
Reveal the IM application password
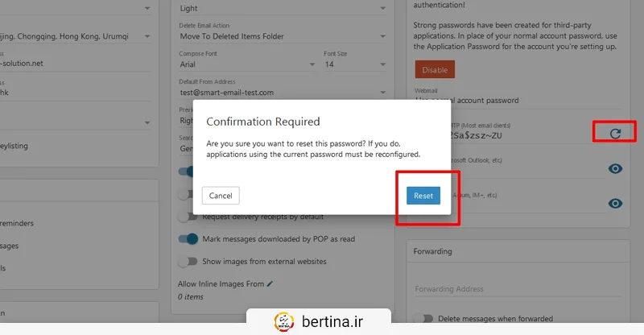(615, 203)
